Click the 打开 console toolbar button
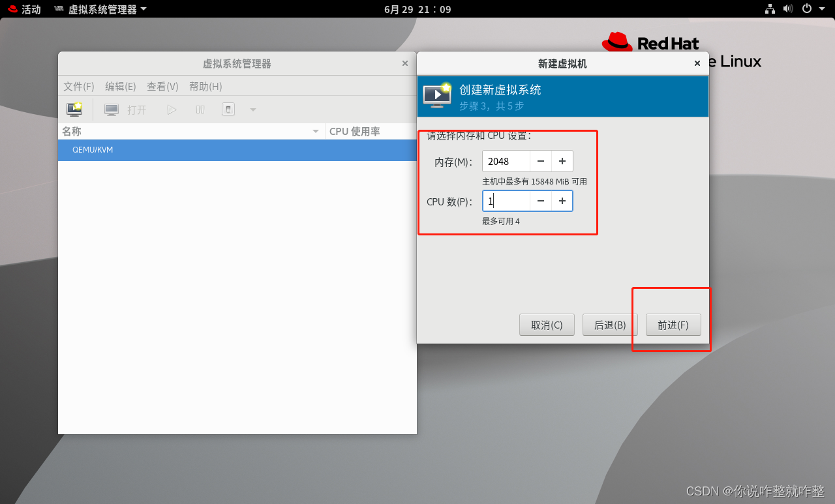 pyautogui.click(x=126, y=110)
